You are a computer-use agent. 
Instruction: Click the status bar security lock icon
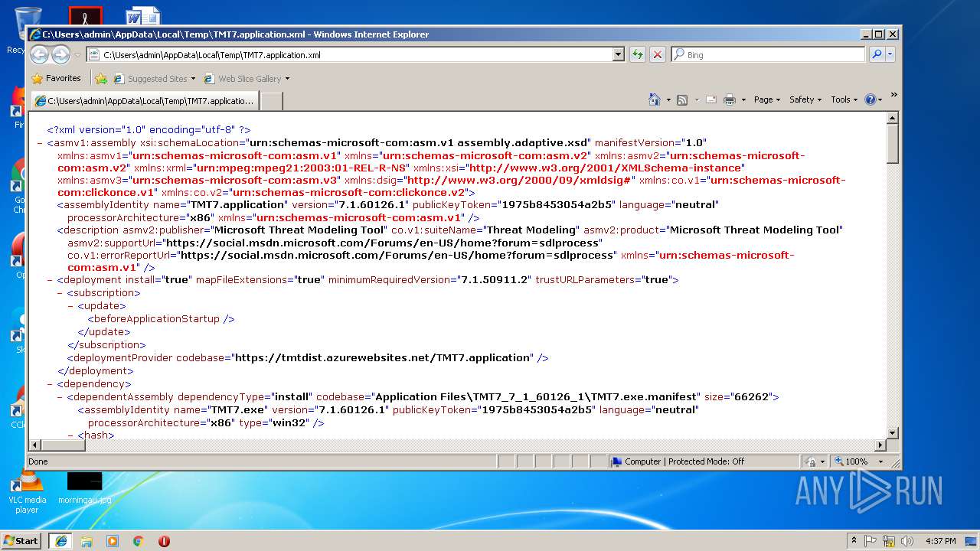coord(811,461)
